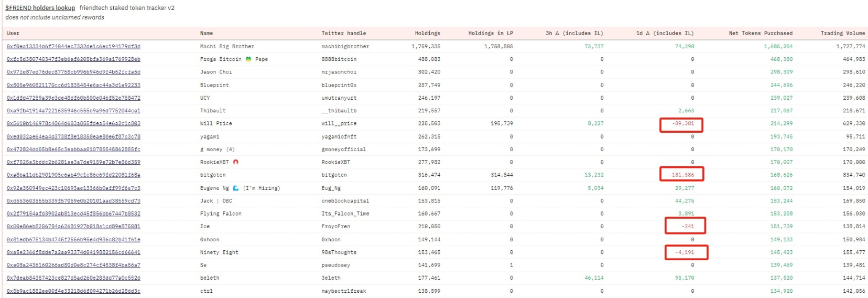This screenshot has width=868, height=298.
Task: Sort by the Holdings column header
Action: point(427,33)
